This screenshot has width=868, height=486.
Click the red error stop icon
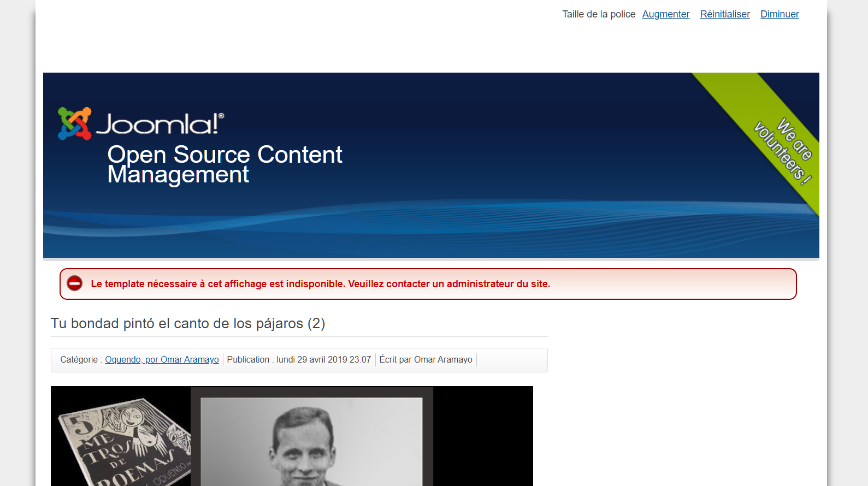click(x=75, y=283)
